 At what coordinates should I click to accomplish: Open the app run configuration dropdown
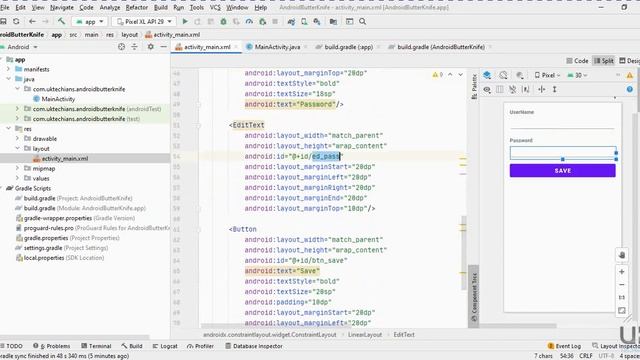pos(90,21)
